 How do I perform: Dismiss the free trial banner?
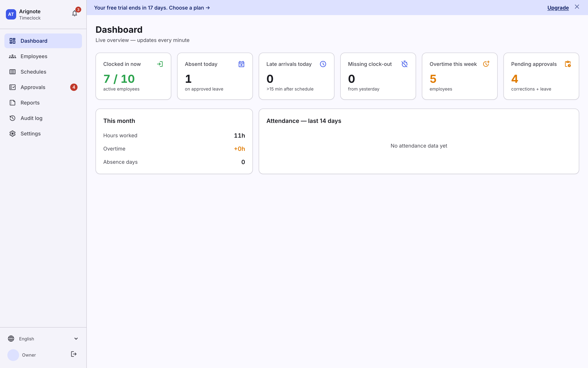[577, 7]
